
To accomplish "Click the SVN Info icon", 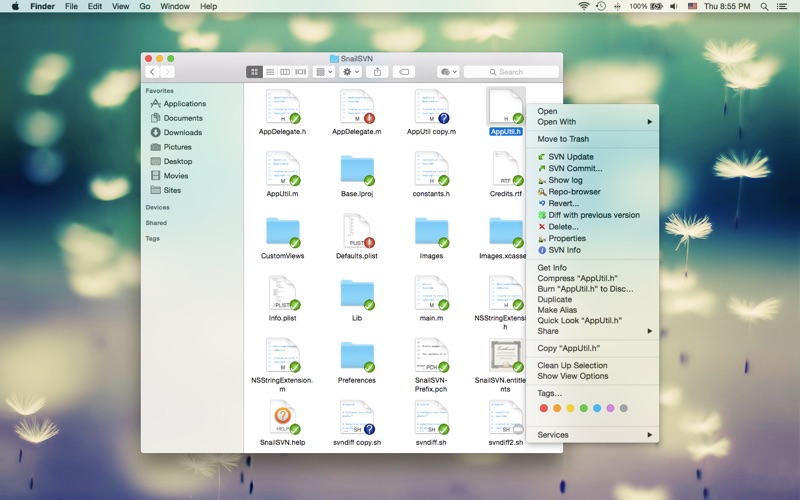I will 542,250.
